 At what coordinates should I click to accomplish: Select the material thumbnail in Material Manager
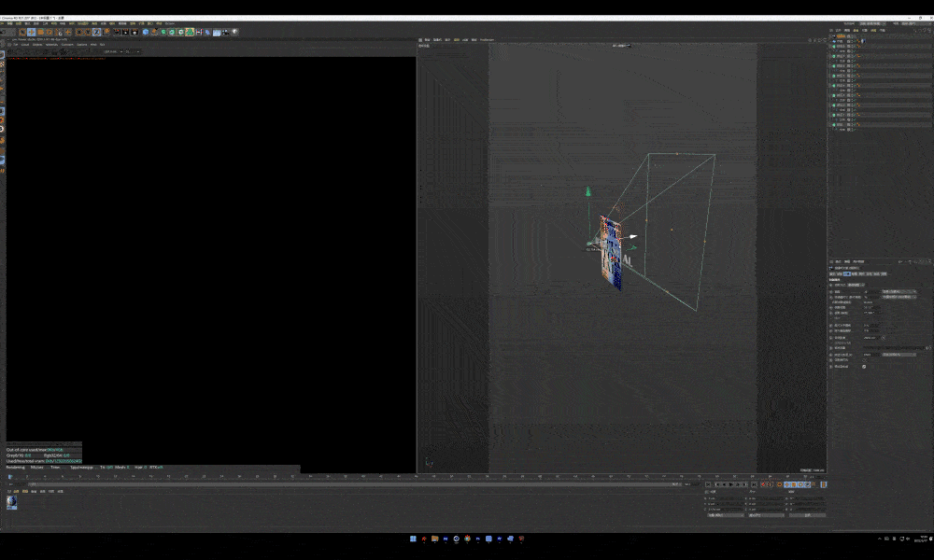click(x=11, y=502)
